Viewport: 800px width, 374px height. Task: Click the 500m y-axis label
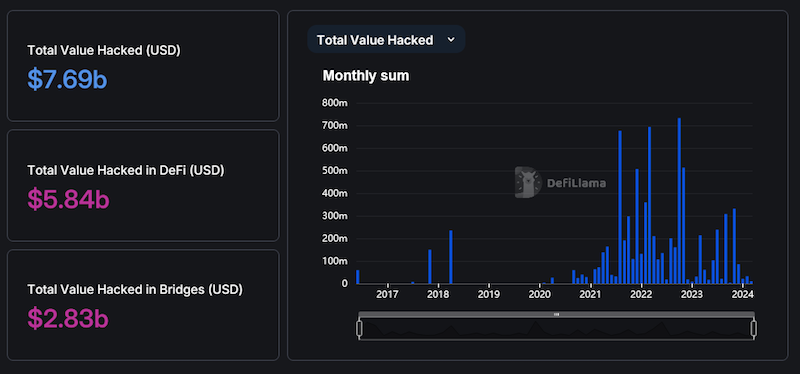pyautogui.click(x=335, y=170)
